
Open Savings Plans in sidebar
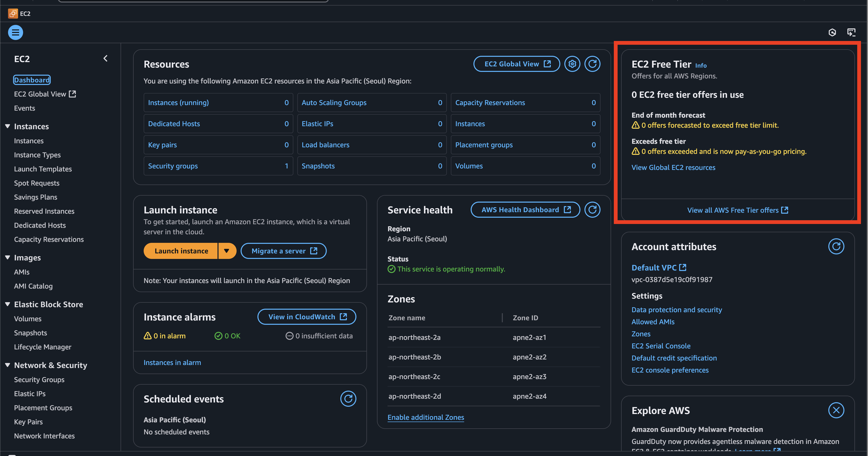pyautogui.click(x=36, y=197)
